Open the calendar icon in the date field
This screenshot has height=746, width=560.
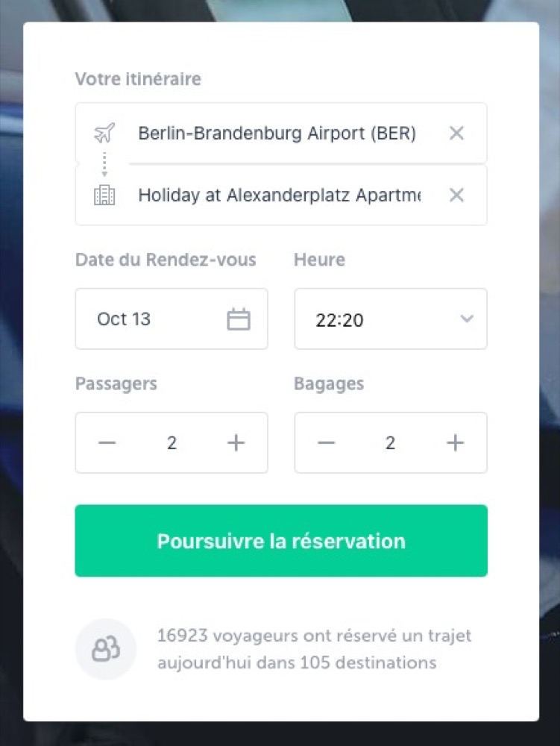(239, 319)
